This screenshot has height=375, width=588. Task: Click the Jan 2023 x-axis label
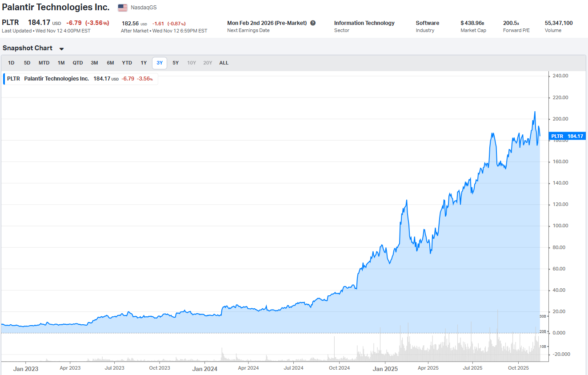[x=26, y=369]
